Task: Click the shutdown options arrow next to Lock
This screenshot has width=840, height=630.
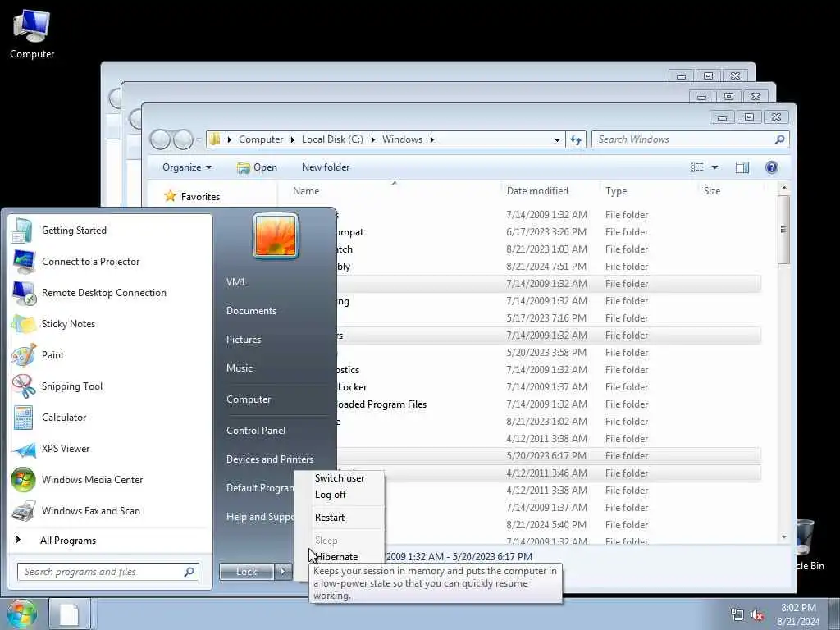Action: pos(283,572)
